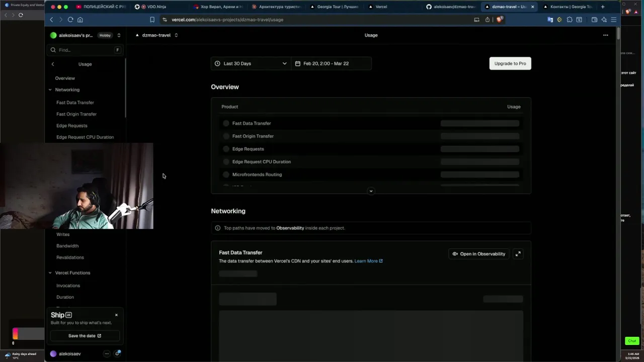Select the Edge Requests overview row
Screen dimensions: 644x362
coord(371,149)
